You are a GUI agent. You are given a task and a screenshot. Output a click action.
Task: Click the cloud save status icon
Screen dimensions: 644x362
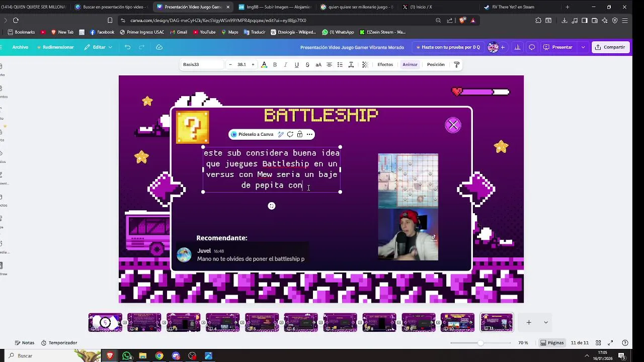pyautogui.click(x=159, y=47)
